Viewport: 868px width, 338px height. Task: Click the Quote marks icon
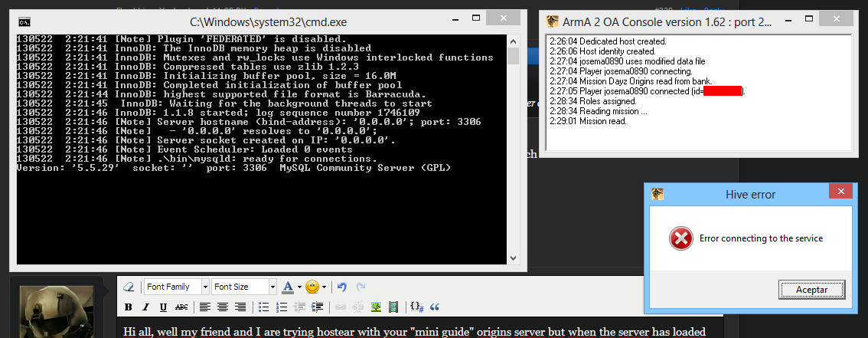pos(435,307)
